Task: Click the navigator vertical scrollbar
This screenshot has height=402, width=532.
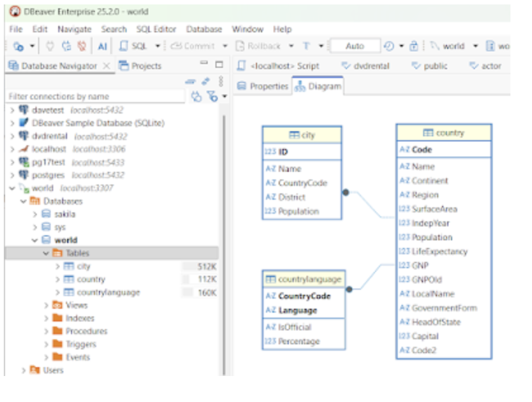Action: pos(224,245)
